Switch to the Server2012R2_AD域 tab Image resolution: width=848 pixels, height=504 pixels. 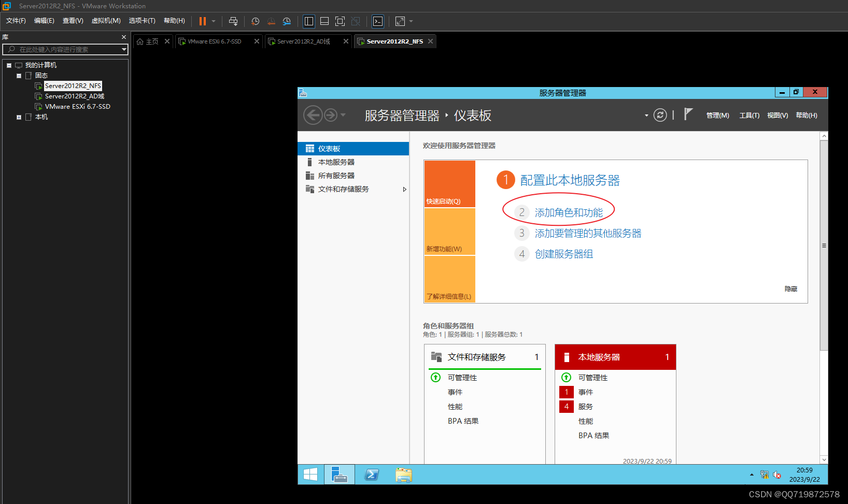point(304,41)
